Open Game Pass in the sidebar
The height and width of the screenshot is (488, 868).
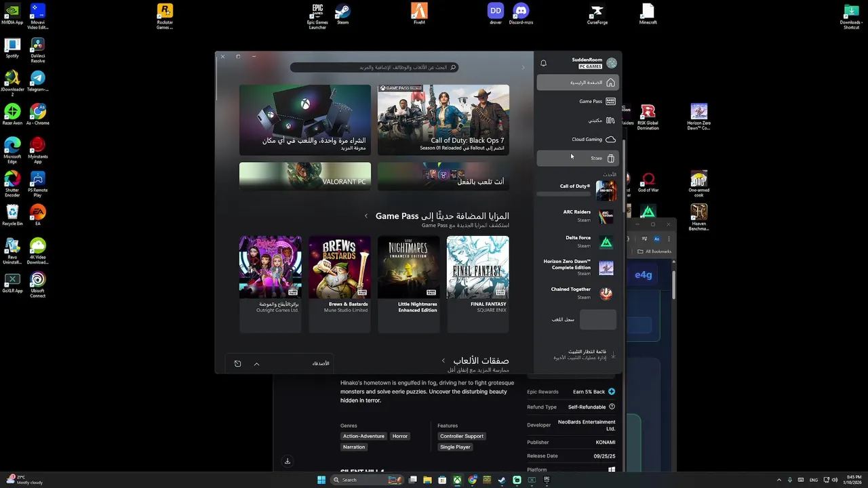click(x=578, y=102)
